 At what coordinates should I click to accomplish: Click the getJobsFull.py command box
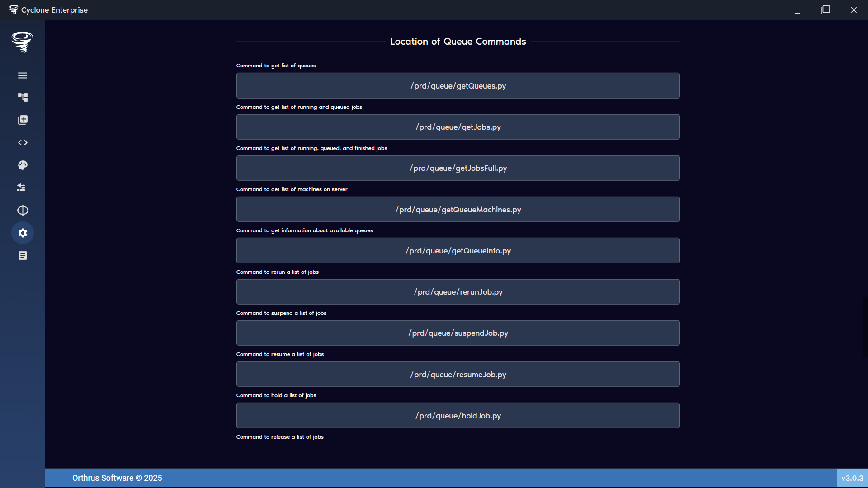pyautogui.click(x=458, y=168)
